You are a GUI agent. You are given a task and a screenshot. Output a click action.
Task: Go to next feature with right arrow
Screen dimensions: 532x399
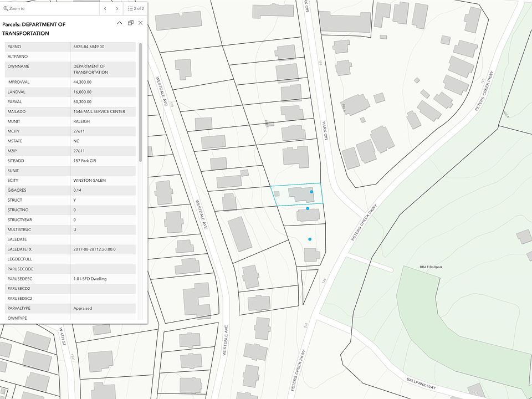click(x=117, y=9)
